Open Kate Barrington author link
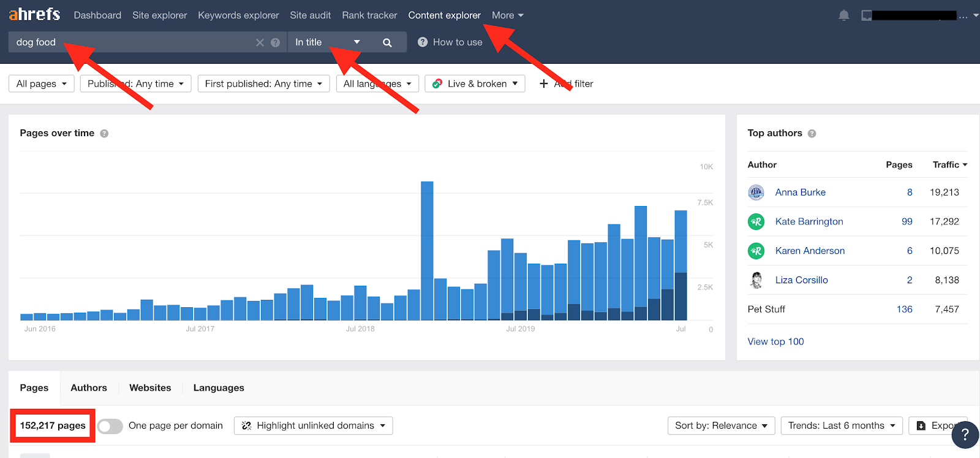980x458 pixels. (809, 221)
